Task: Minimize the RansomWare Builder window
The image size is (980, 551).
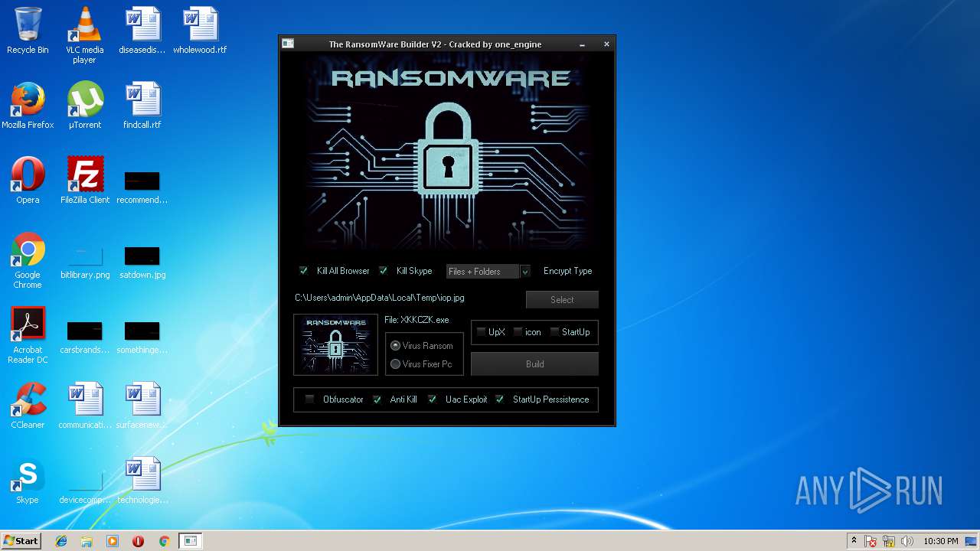Action: pyautogui.click(x=583, y=44)
